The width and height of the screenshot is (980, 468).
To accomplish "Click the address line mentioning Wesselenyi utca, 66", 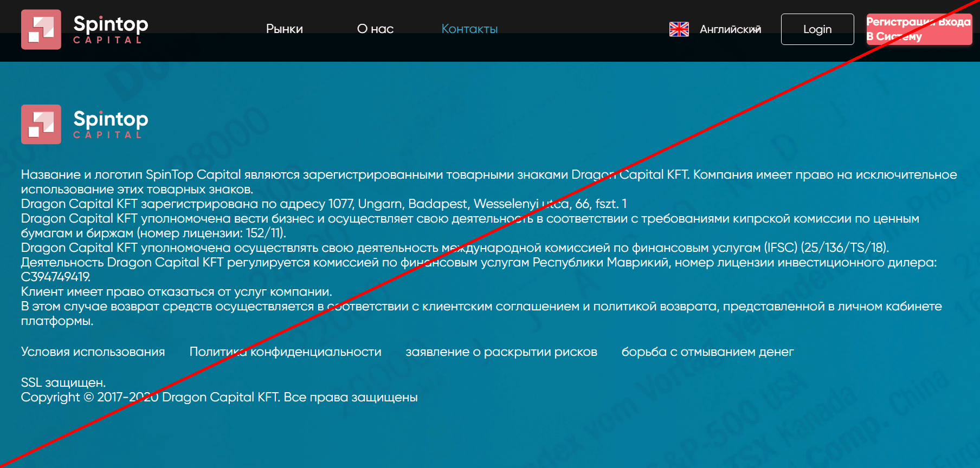I will [324, 204].
